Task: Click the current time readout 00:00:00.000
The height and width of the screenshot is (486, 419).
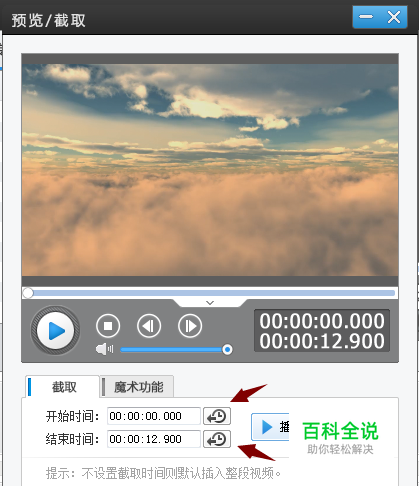Action: pos(322,321)
